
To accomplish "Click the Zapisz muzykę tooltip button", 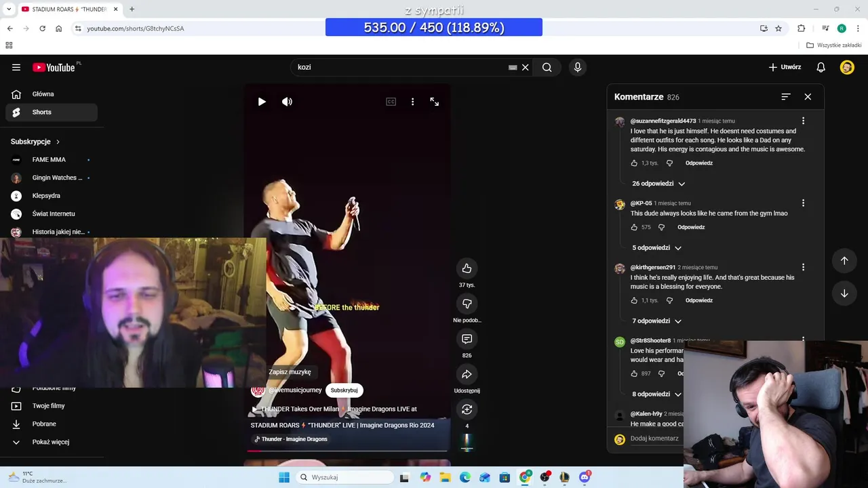I will point(290,372).
